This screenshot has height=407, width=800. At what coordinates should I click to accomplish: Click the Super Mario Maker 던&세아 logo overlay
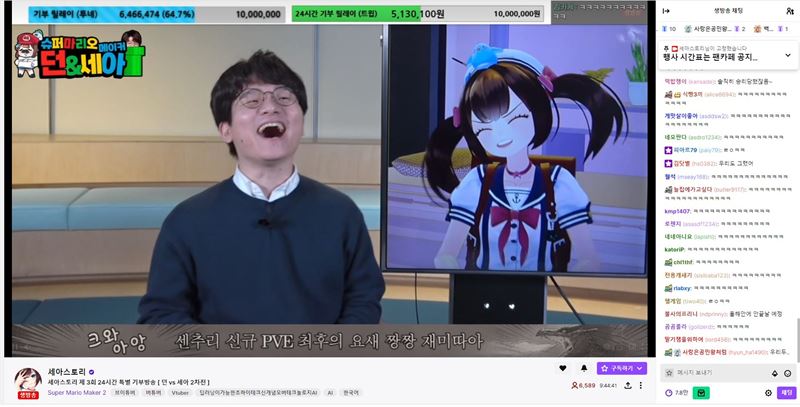[x=80, y=54]
